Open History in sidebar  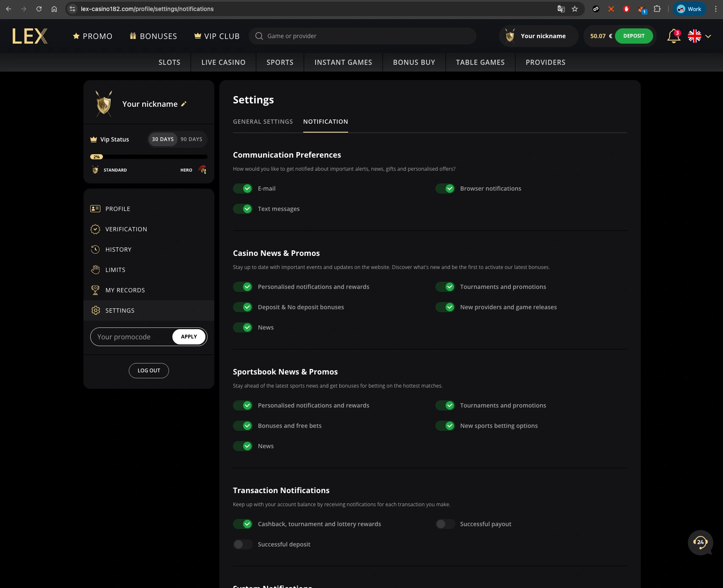point(149,250)
